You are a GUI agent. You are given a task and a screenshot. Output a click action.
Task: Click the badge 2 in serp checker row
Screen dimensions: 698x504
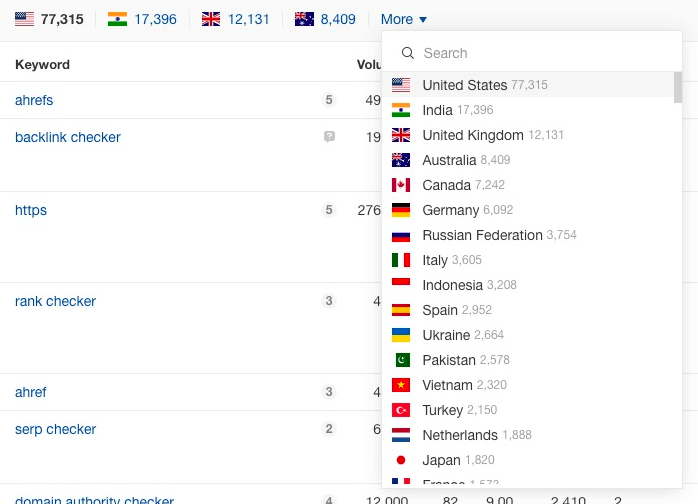pos(329,429)
